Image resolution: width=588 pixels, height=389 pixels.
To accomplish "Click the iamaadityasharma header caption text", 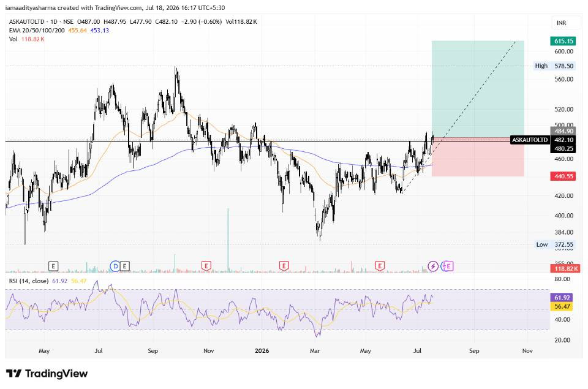I will click(x=115, y=7).
